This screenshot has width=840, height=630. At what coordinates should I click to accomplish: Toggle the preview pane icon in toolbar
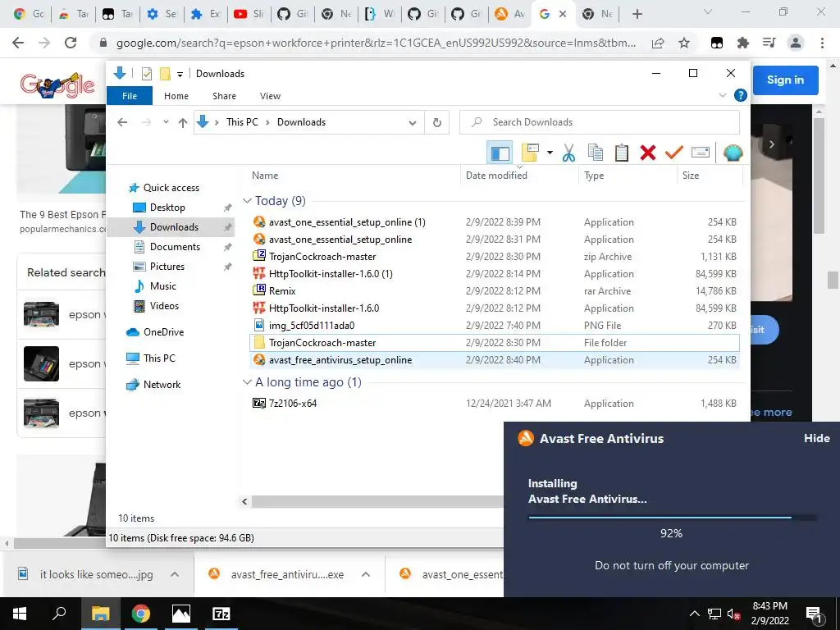point(500,153)
